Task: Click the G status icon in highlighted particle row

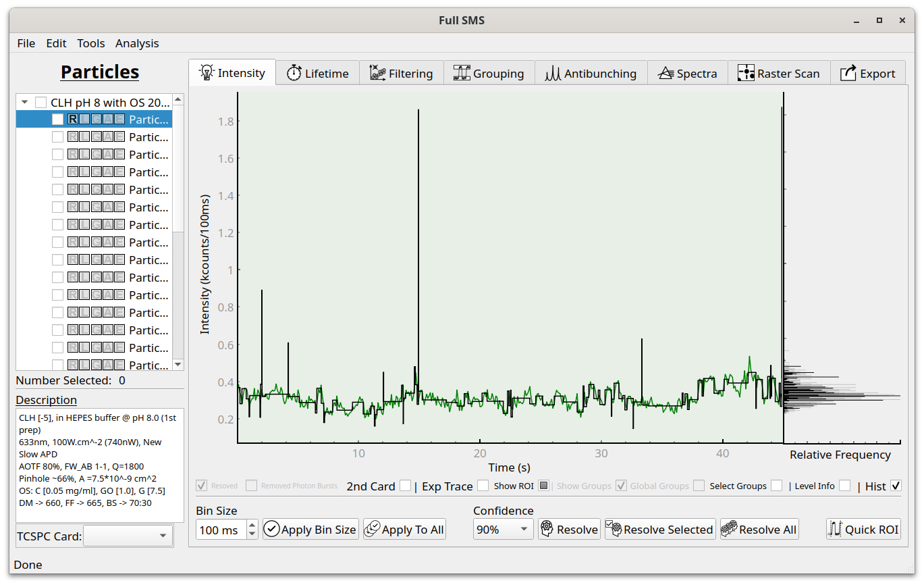Action: tap(96, 120)
